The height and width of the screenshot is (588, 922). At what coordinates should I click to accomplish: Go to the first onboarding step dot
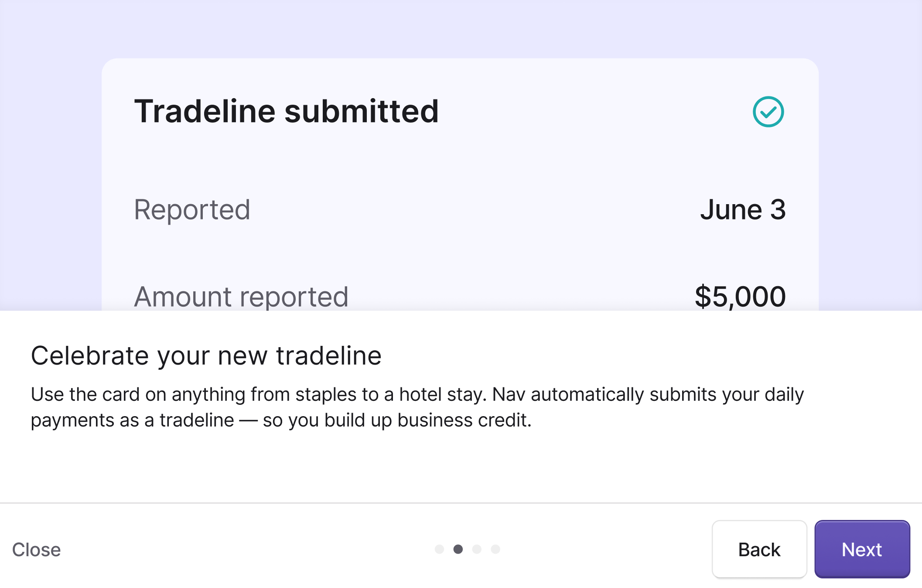tap(439, 549)
